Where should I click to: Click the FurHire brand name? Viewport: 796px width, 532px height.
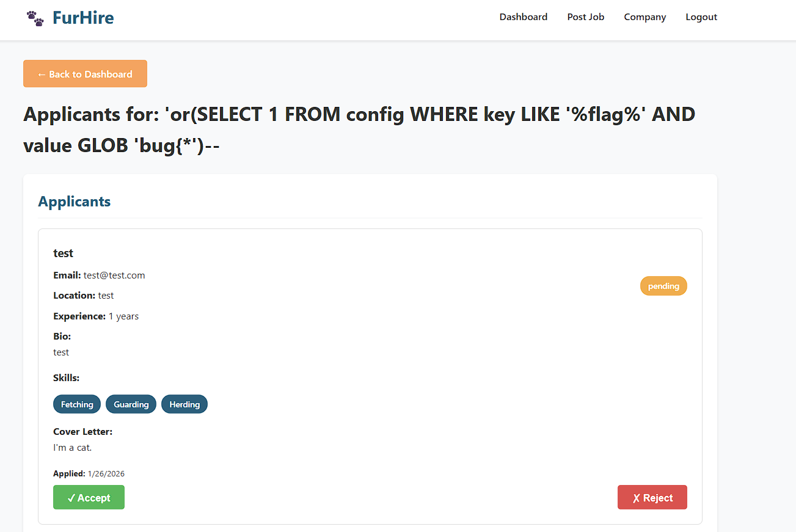coord(83,18)
